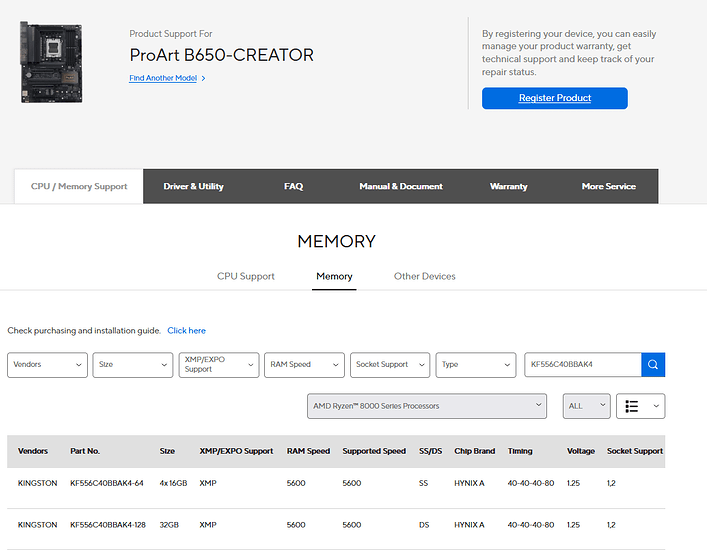707x550 pixels.
Task: Expand the Size filter dropdown
Action: (133, 365)
